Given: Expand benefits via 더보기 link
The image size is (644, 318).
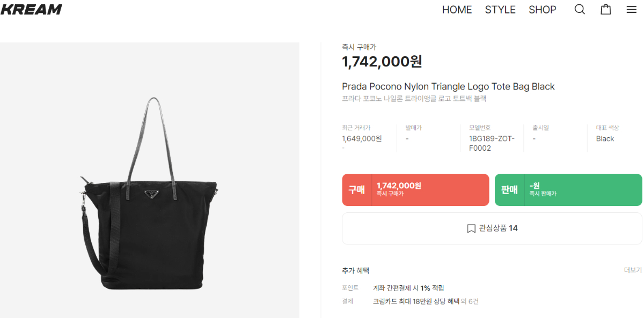Looking at the screenshot, I should tap(633, 270).
